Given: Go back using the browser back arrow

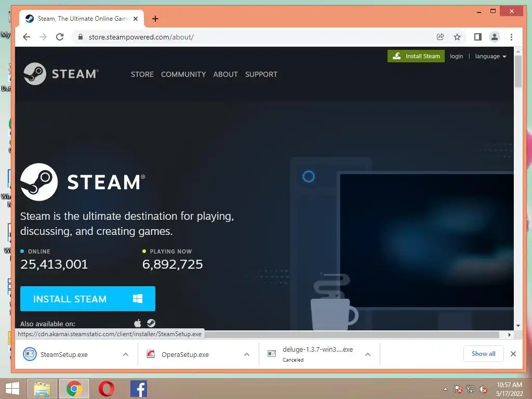Looking at the screenshot, I should 26,37.
